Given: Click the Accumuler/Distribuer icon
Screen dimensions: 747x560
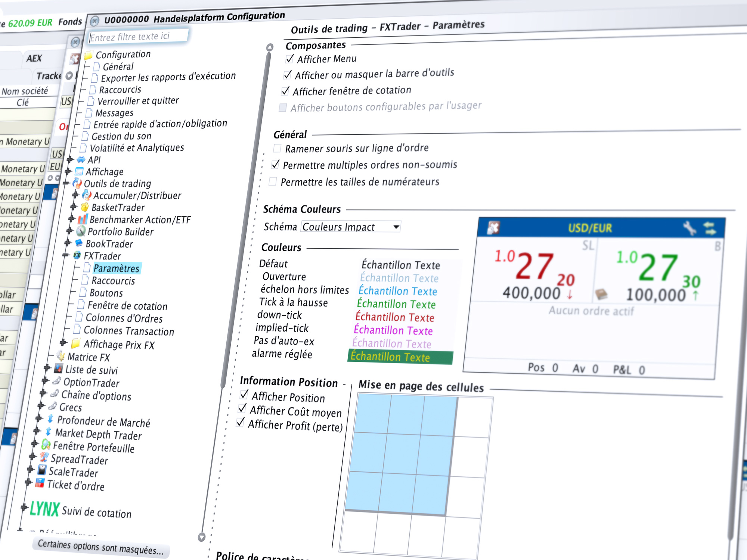Looking at the screenshot, I should pos(87,195).
